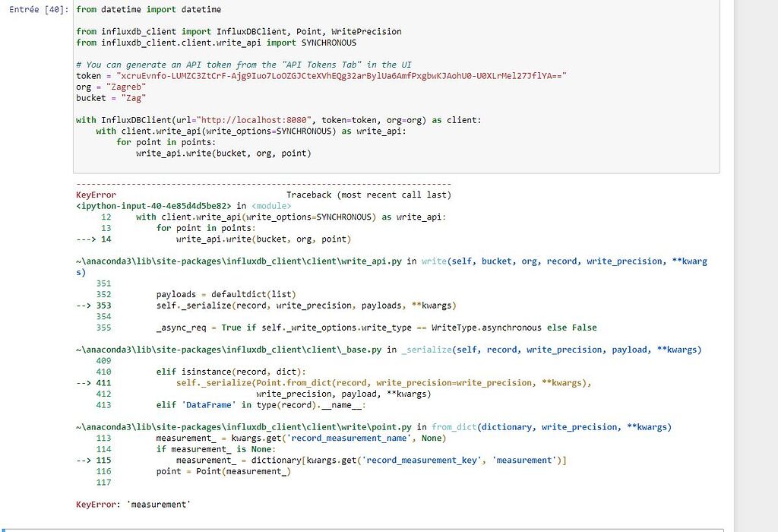Screen dimensions: 778x532
Task: Click the _base.py file path in traceback
Action: click(x=229, y=350)
